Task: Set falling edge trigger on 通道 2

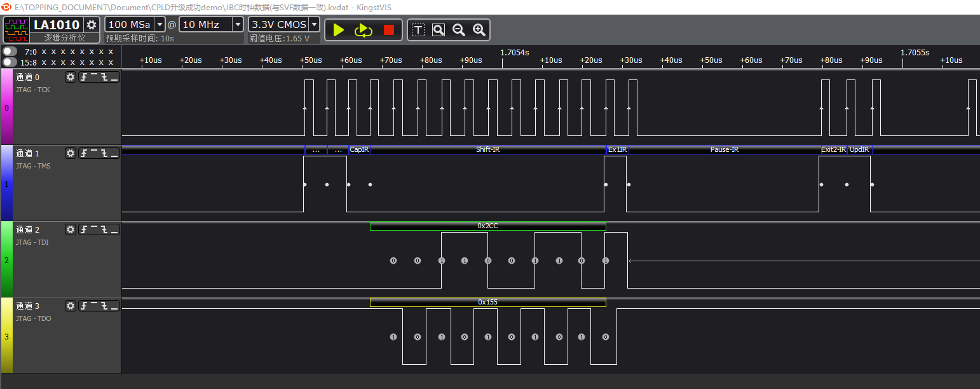Action: point(104,229)
